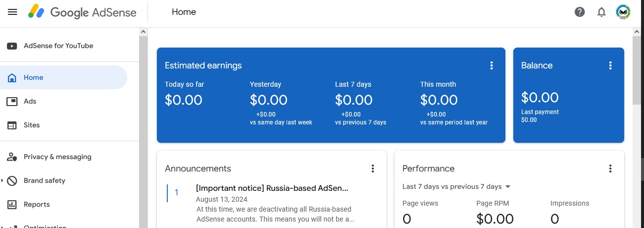Click the Sites icon in sidebar
The height and width of the screenshot is (228, 644).
click(x=12, y=125)
